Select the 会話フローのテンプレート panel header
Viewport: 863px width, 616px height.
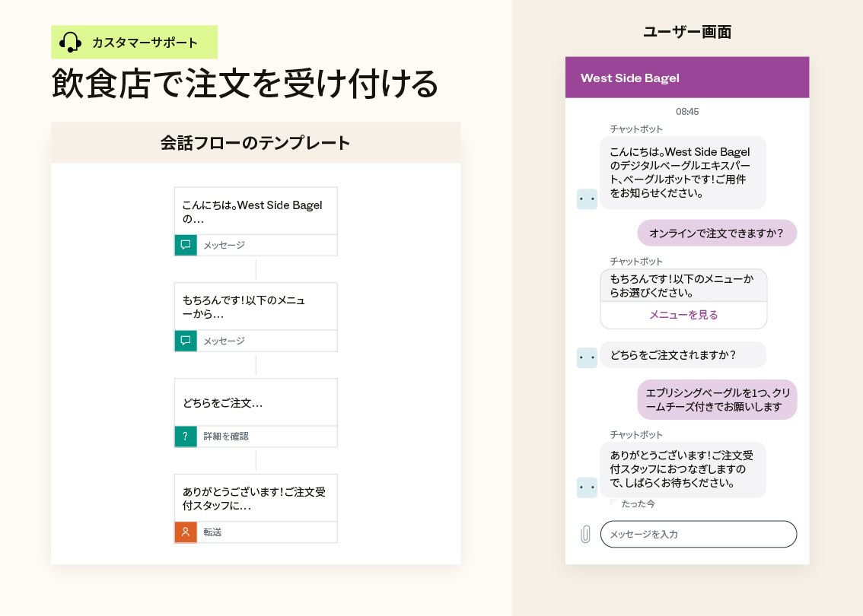tap(256, 143)
